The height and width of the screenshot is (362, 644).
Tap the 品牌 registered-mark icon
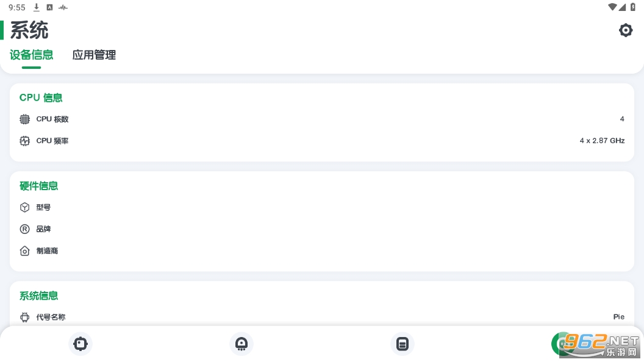tap(24, 229)
